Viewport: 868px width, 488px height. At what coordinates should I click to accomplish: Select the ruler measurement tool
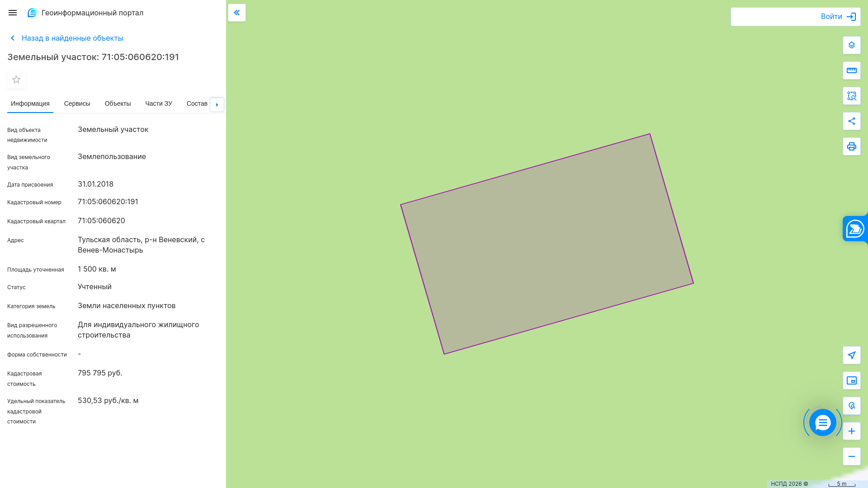tap(851, 70)
